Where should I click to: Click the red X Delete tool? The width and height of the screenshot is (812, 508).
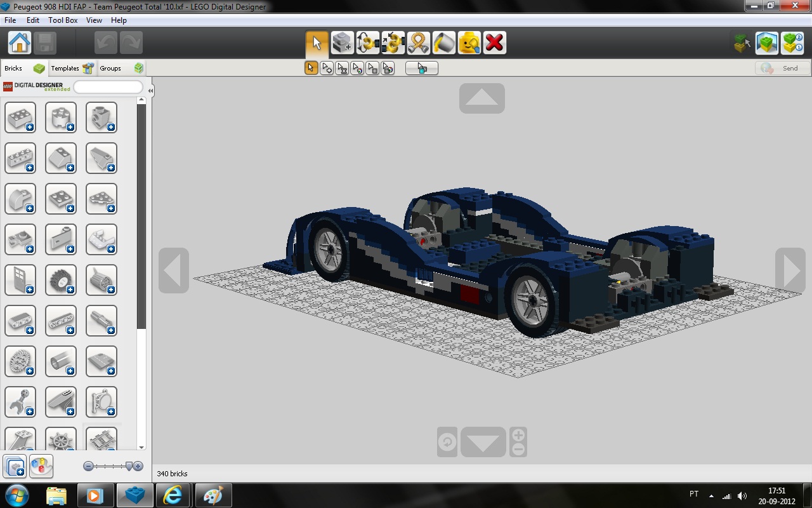494,43
